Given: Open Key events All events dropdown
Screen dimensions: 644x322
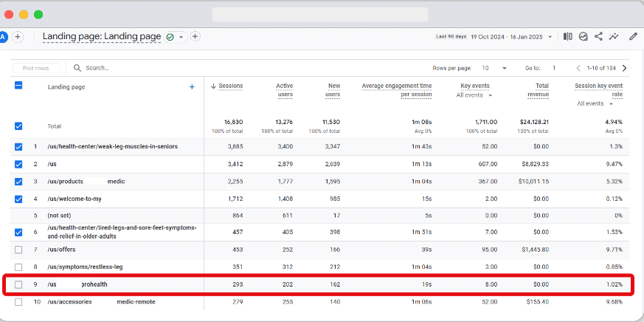Looking at the screenshot, I should pyautogui.click(x=474, y=95).
